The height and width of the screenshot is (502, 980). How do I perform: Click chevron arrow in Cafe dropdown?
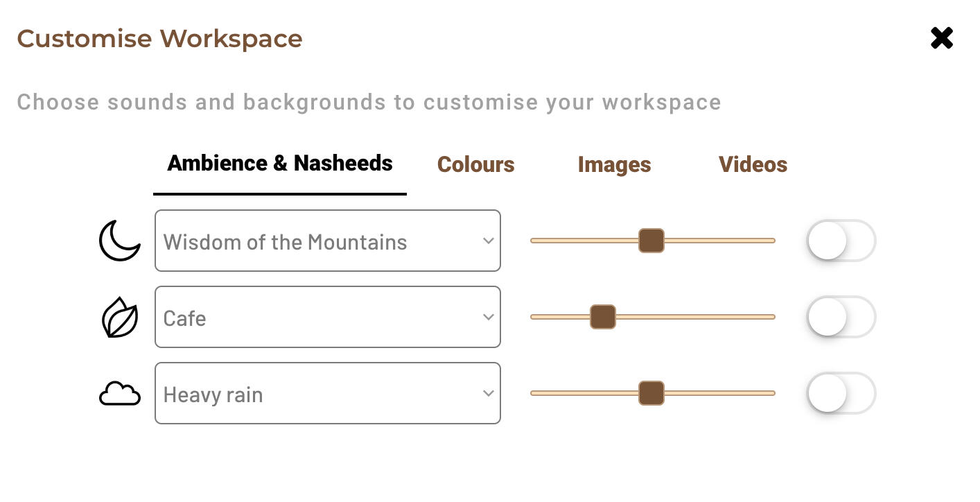488,317
